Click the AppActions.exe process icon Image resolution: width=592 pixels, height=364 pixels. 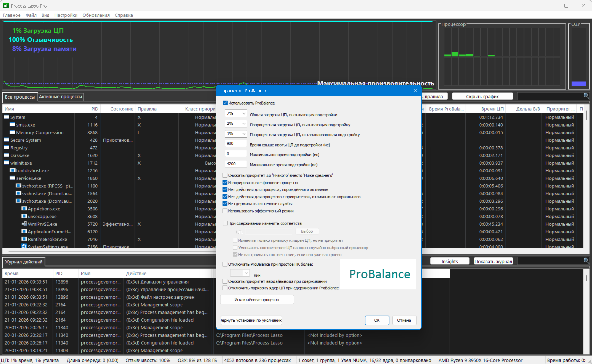point(24,209)
